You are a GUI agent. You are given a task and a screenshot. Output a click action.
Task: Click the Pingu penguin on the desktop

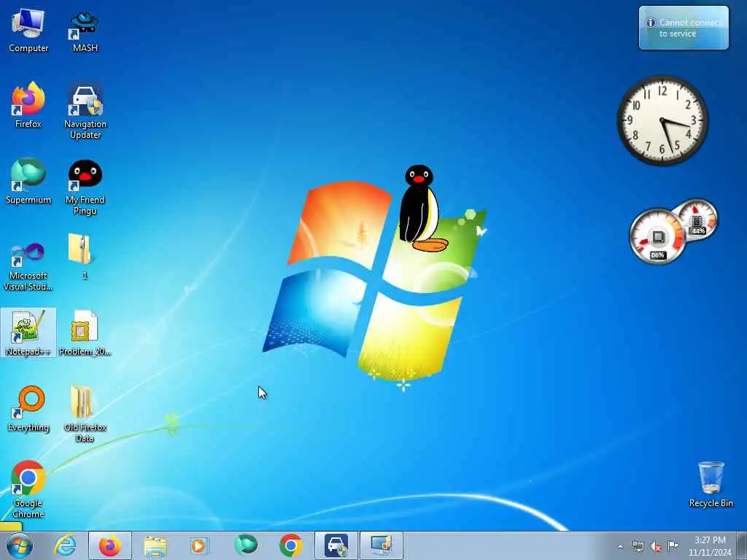pyautogui.click(x=422, y=208)
